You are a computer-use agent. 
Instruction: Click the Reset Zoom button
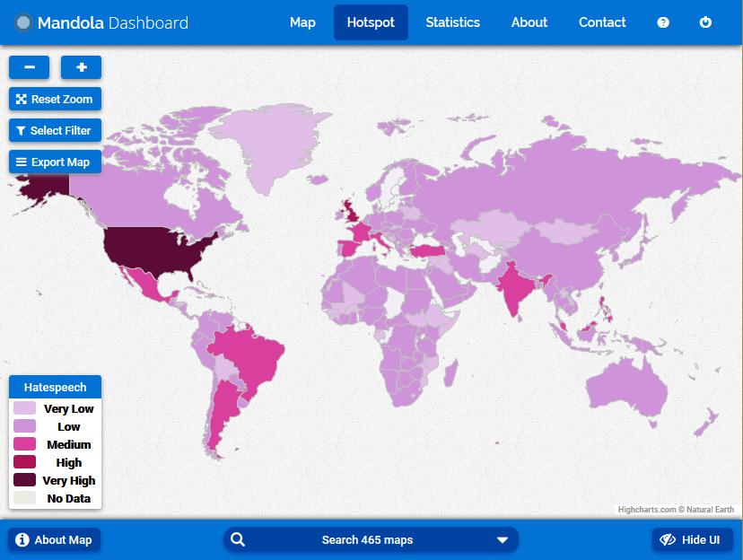tap(55, 99)
